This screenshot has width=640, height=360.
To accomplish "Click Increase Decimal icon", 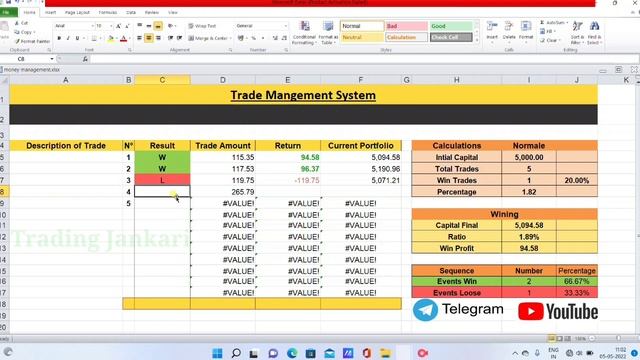I will coord(275,38).
